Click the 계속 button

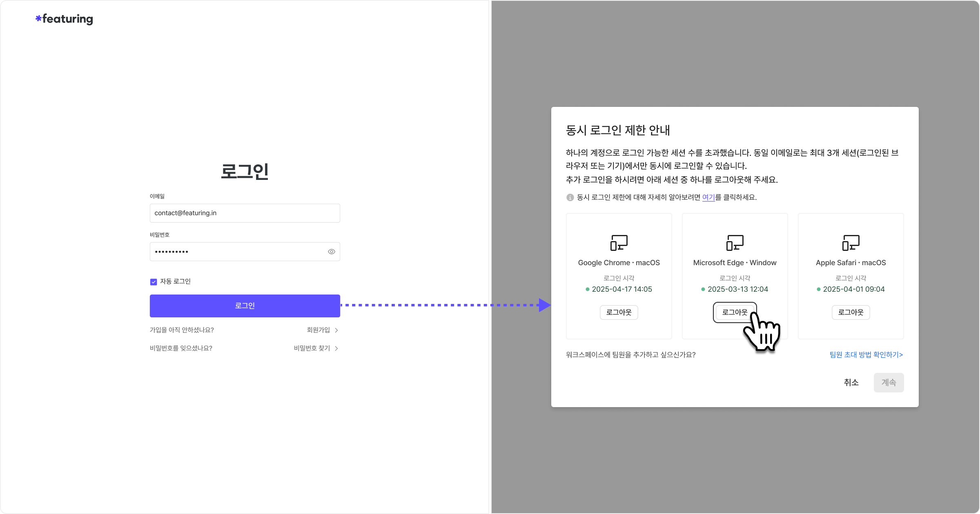(x=889, y=383)
